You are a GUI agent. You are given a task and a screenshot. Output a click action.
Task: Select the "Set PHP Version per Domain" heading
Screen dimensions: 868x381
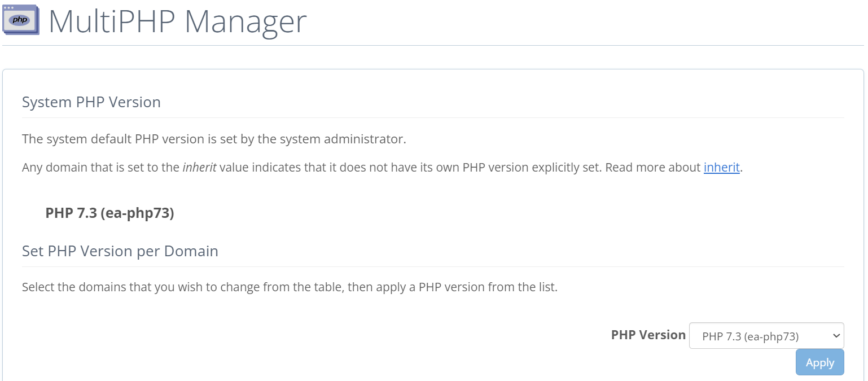[x=120, y=251]
